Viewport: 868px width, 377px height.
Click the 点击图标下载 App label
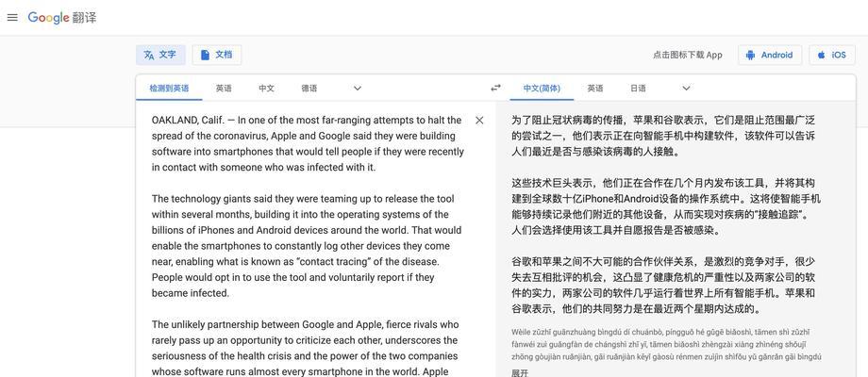(687, 55)
